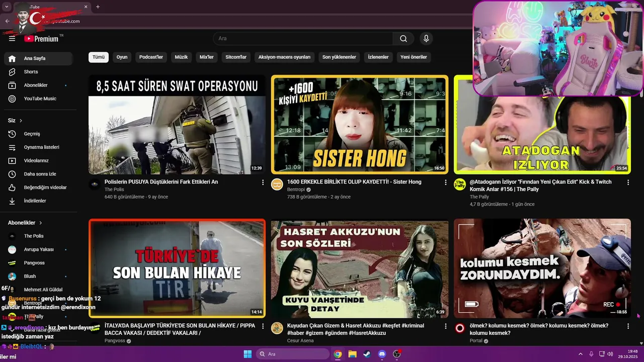Select the Podcast'ler filter chip

(151, 57)
